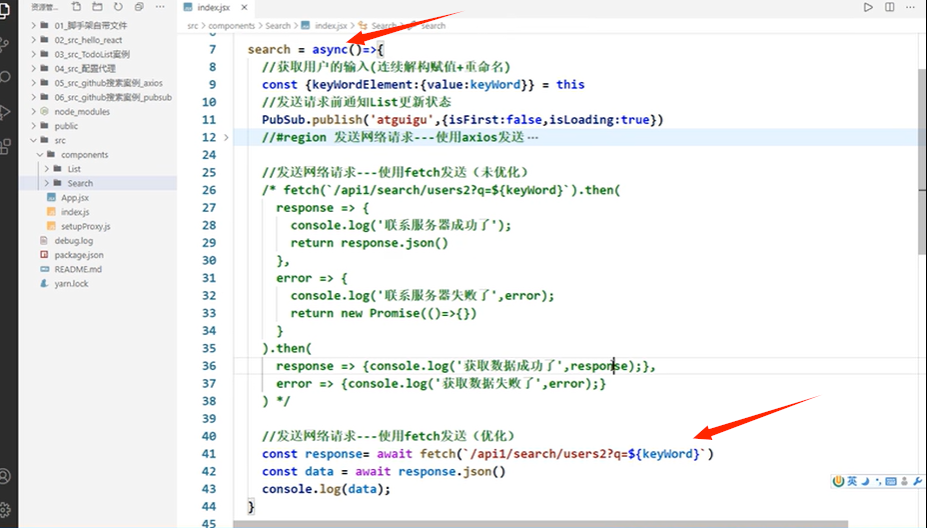Expand the List folder
927x528 pixels.
click(73, 169)
